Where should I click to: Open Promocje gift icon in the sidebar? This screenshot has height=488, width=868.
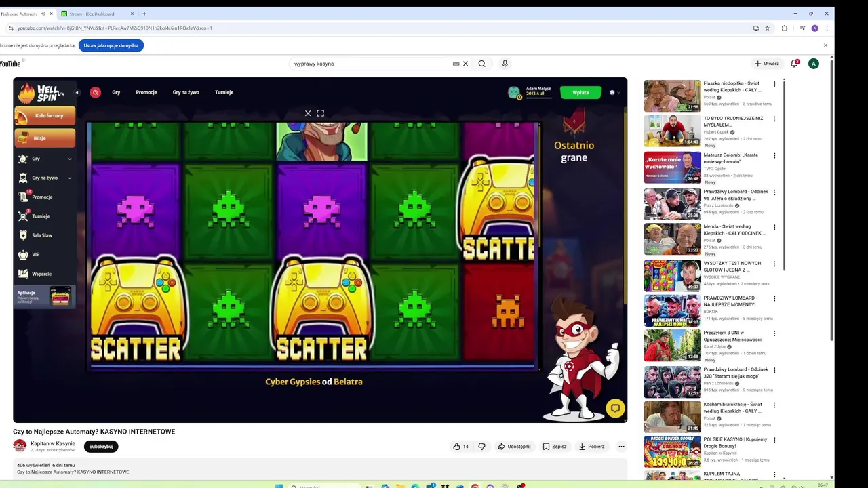pos(23,197)
